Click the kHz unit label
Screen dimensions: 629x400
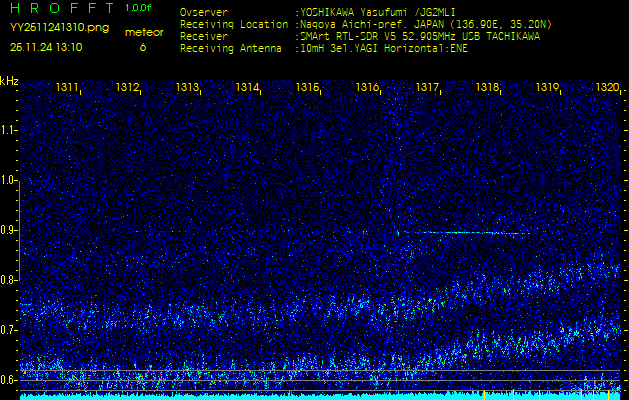9,81
